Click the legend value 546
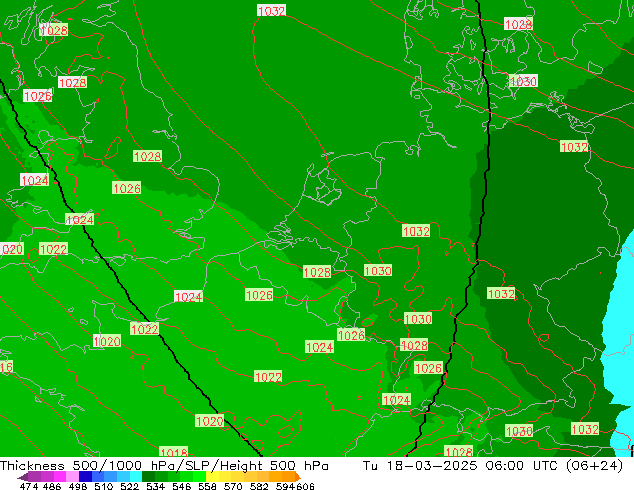Screen dimensions: 634x490 coord(181,486)
